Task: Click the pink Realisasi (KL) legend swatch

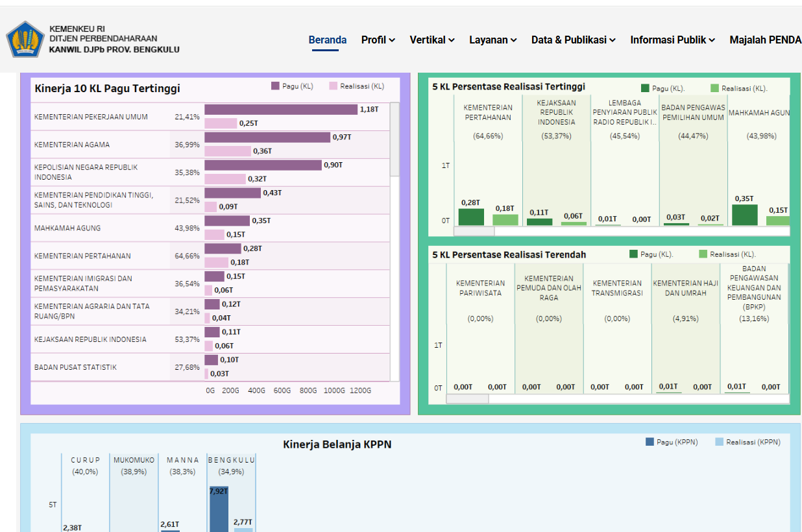Action: coord(334,86)
